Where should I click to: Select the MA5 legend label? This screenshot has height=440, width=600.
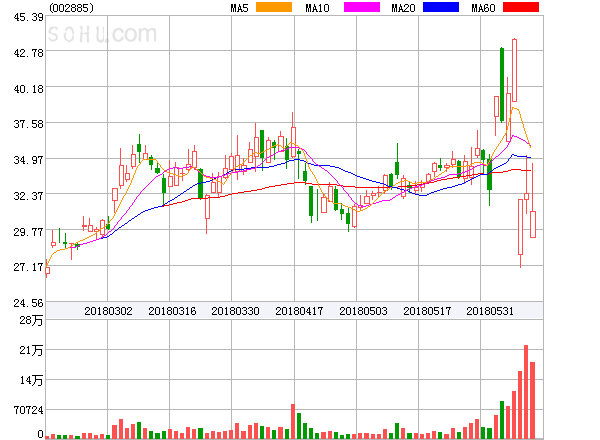[x=239, y=8]
